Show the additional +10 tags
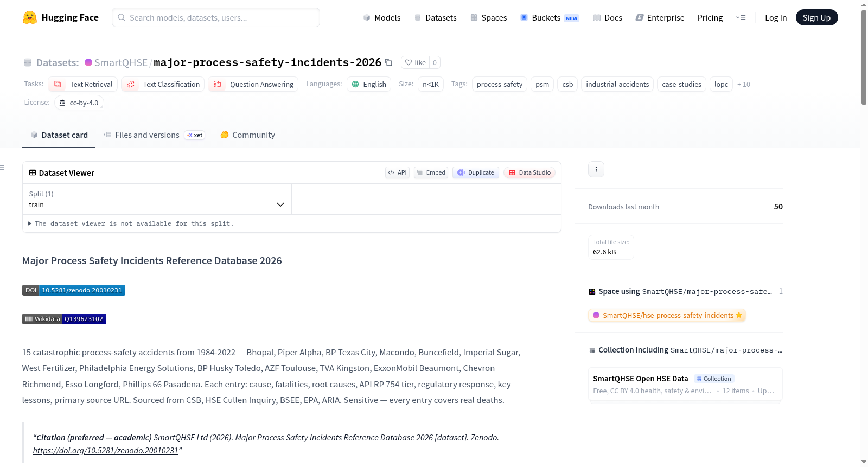 tap(744, 84)
